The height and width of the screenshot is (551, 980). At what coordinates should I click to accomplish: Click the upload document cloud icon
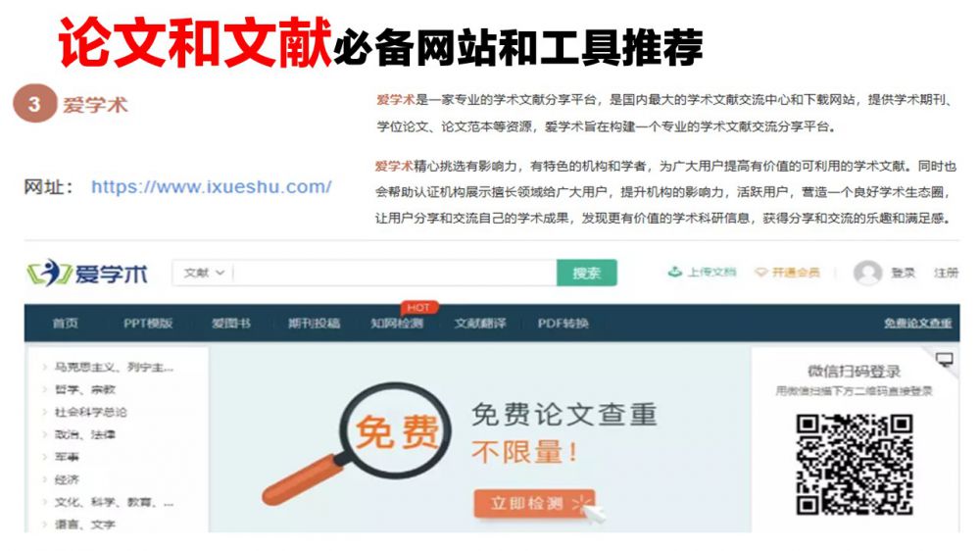(x=674, y=272)
